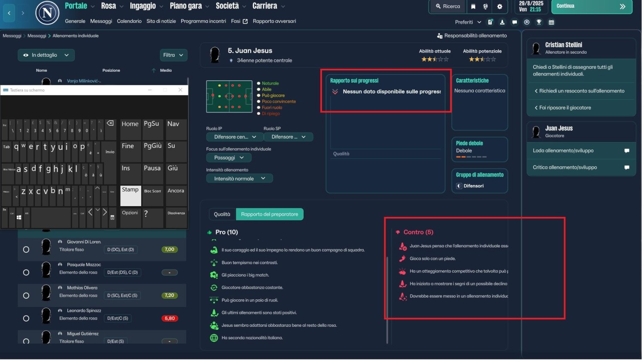Select radio button for Mathías Olivera row
The width and height of the screenshot is (644, 362).
pos(26,296)
